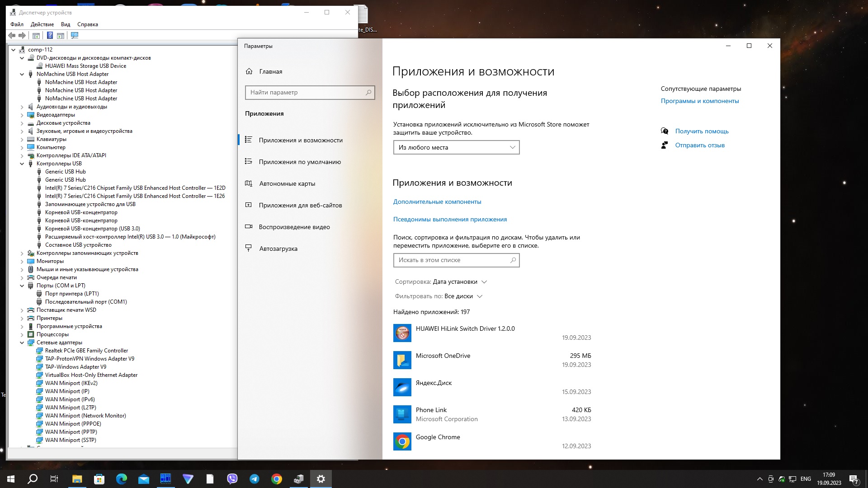Open Вид menu in Device Manager

66,24
